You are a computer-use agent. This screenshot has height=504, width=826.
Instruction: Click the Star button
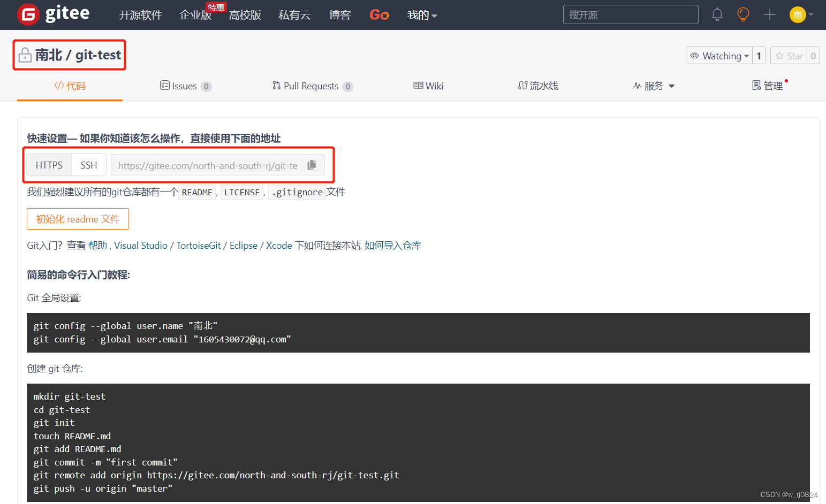[x=789, y=56]
